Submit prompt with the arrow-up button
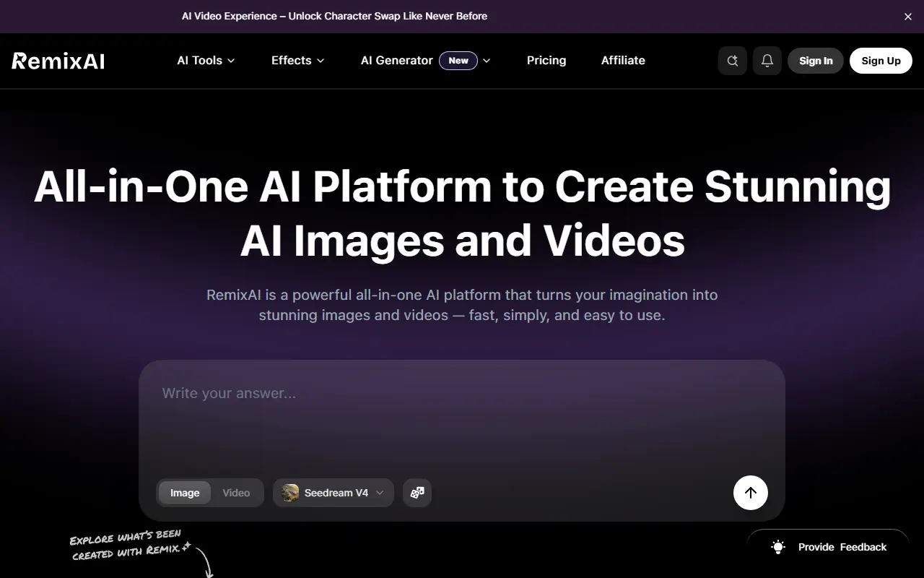The width and height of the screenshot is (924, 578). coord(751,493)
